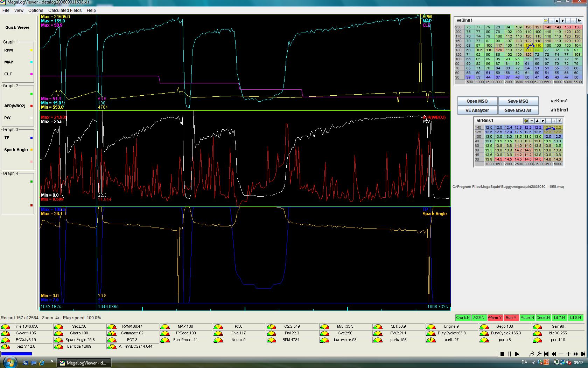Click veBins1 table set-equal (=) icon

(551, 21)
